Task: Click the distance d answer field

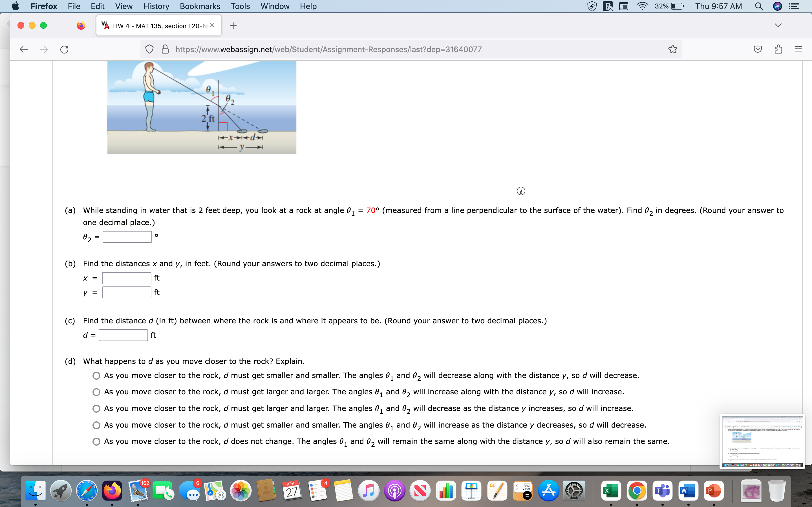Action: pyautogui.click(x=123, y=335)
